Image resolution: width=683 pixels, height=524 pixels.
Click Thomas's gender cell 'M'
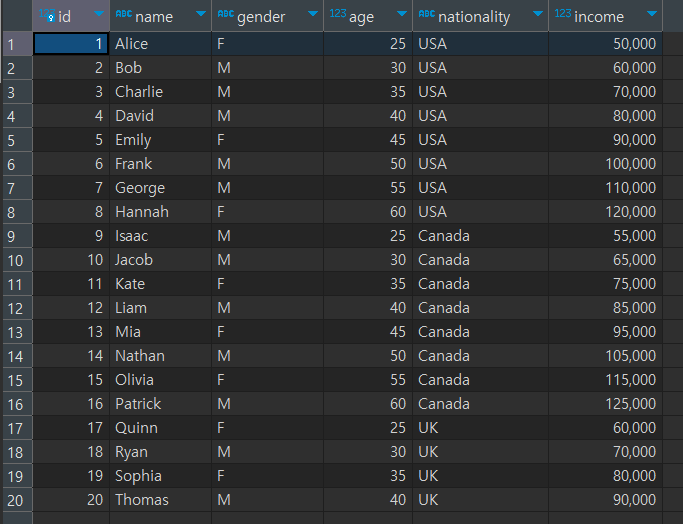[267, 500]
